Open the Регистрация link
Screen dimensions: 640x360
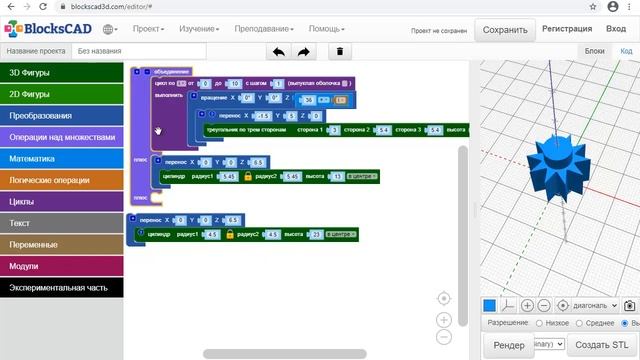tap(567, 29)
